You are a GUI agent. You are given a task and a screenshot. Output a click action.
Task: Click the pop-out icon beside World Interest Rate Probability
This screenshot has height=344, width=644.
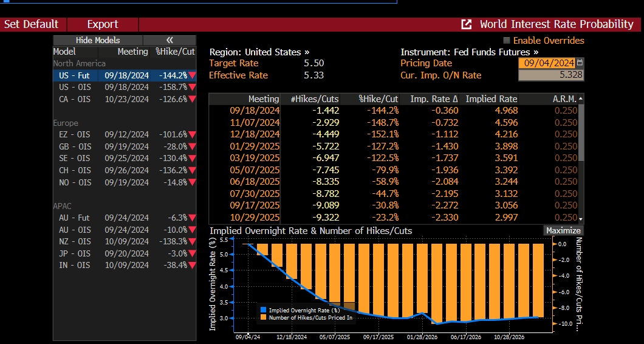(x=467, y=24)
